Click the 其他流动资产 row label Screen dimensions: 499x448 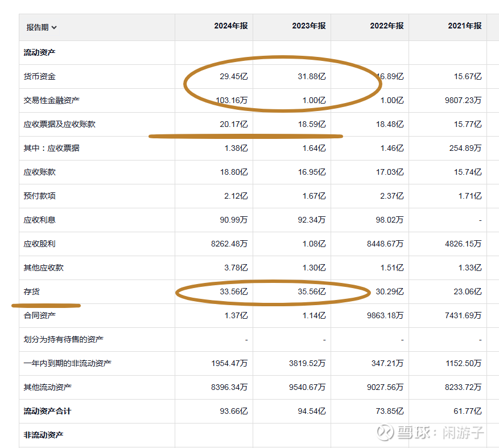(47, 387)
